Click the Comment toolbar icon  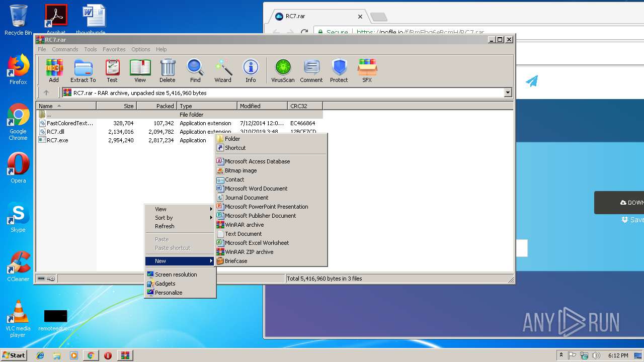(x=311, y=71)
